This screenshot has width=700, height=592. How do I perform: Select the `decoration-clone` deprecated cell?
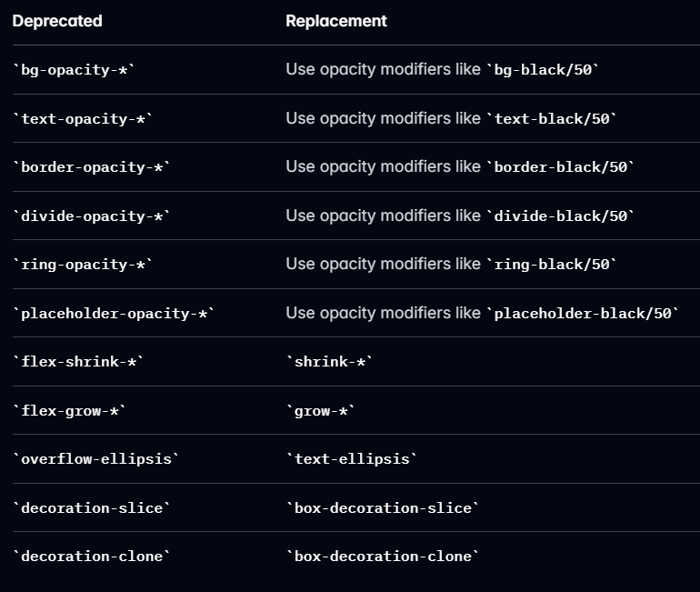[x=92, y=557]
